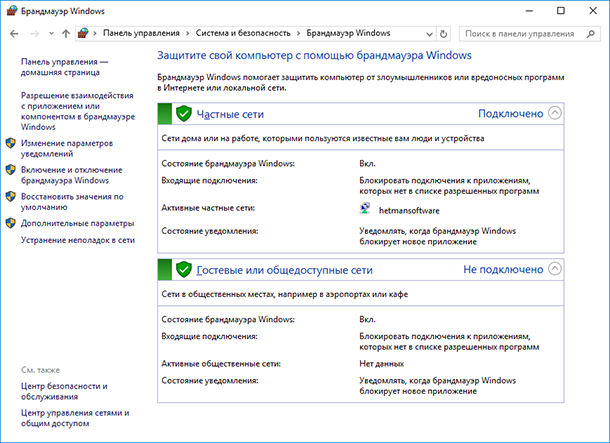Expand the chevron after 'Система и безопасность' breadcrumb

click(x=298, y=33)
